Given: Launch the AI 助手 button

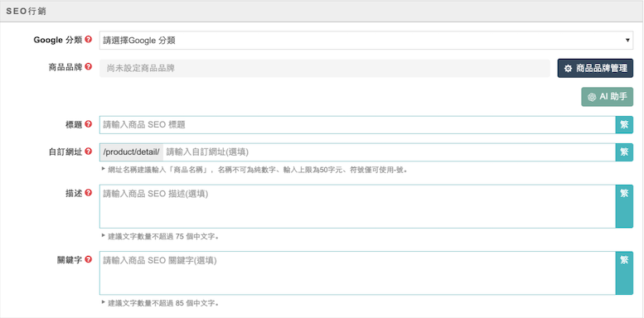Looking at the screenshot, I should (607, 97).
